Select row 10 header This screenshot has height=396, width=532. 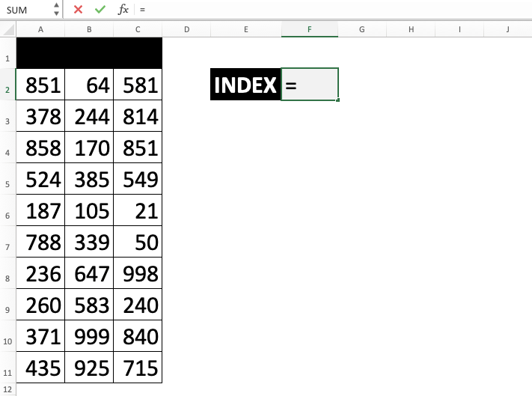[x=7, y=336]
